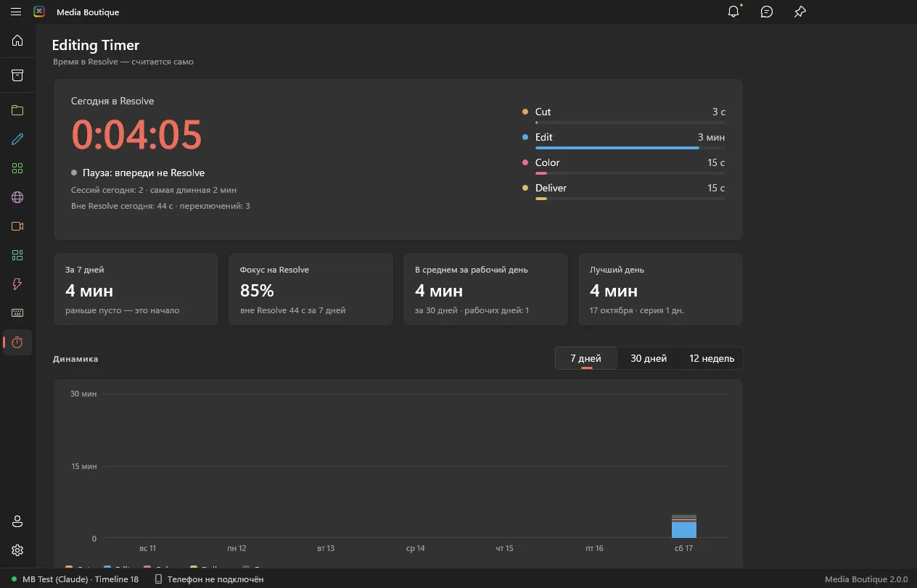
Task: Switch chart range to 12 недель tab
Action: [712, 358]
